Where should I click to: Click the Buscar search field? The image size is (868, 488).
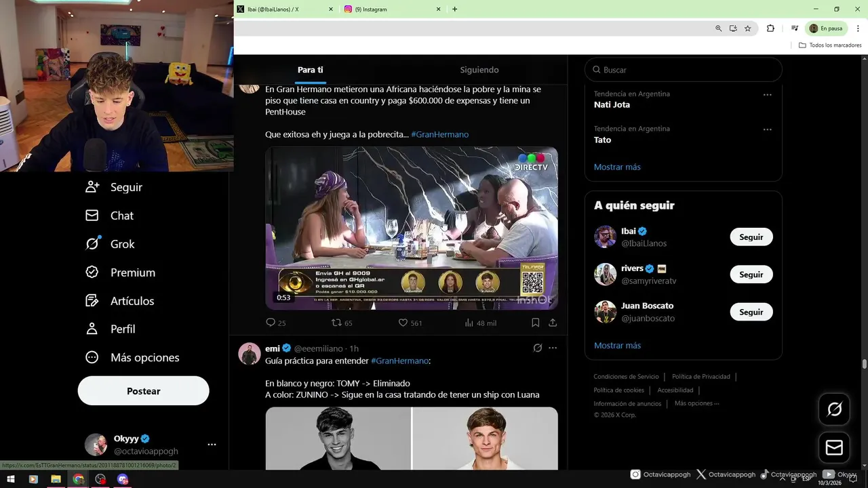pos(684,70)
